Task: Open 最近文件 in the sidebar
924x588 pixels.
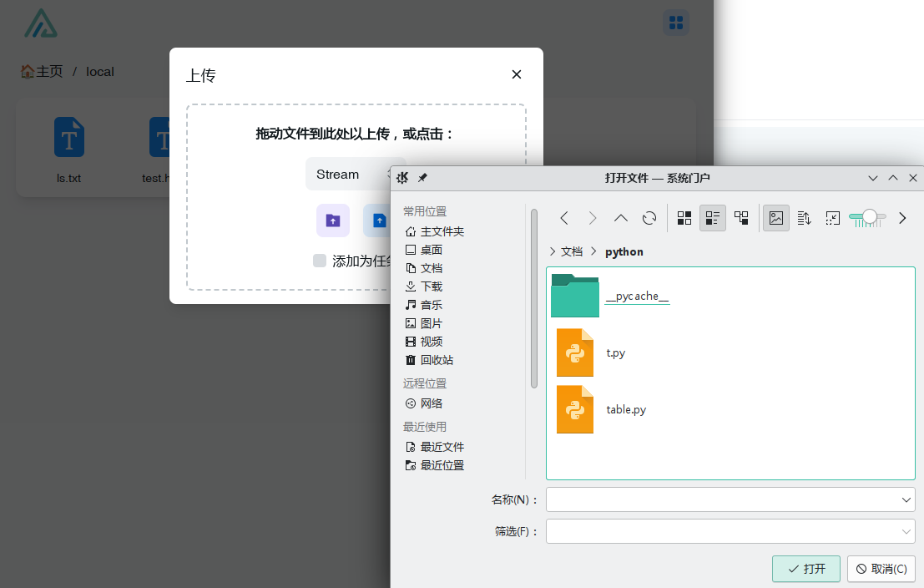Action: point(442,447)
